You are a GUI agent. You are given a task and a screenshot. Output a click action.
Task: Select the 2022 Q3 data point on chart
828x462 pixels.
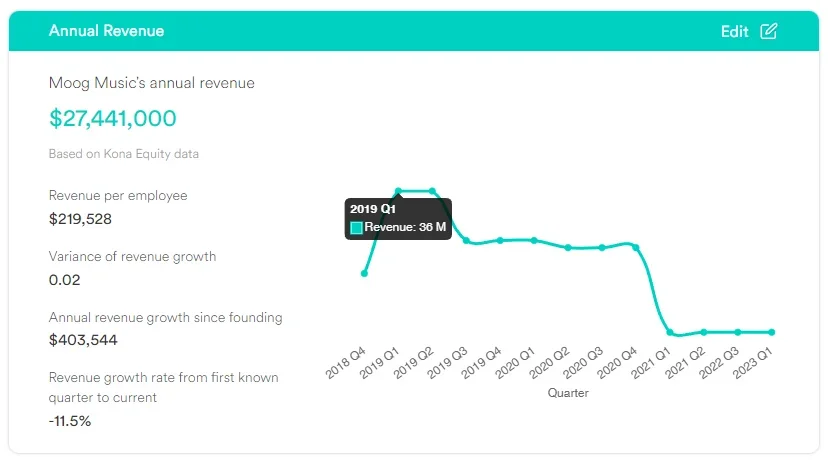pos(738,332)
